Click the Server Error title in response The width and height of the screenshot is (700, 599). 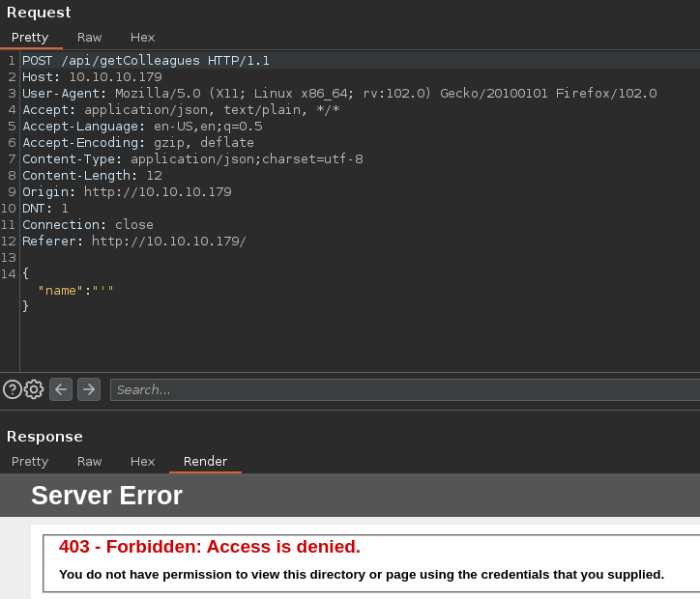(106, 496)
